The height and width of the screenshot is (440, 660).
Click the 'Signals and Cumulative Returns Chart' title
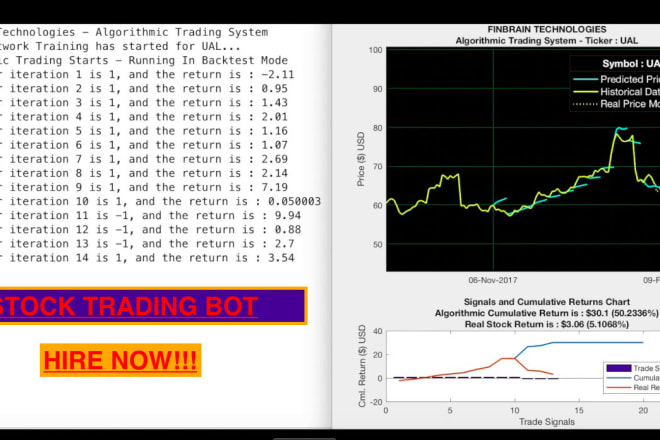coord(547,302)
